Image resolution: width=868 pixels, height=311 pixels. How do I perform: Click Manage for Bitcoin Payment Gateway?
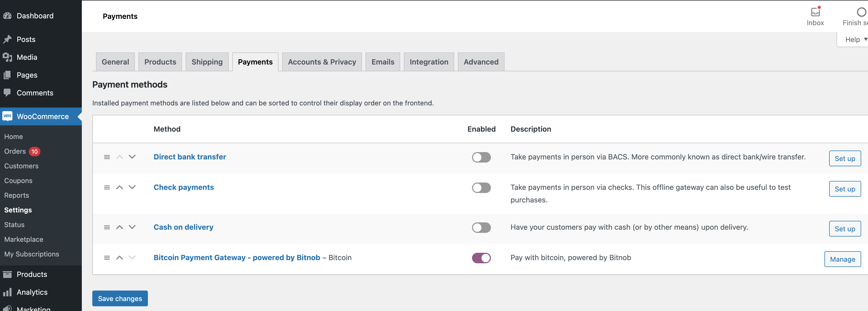[842, 259]
